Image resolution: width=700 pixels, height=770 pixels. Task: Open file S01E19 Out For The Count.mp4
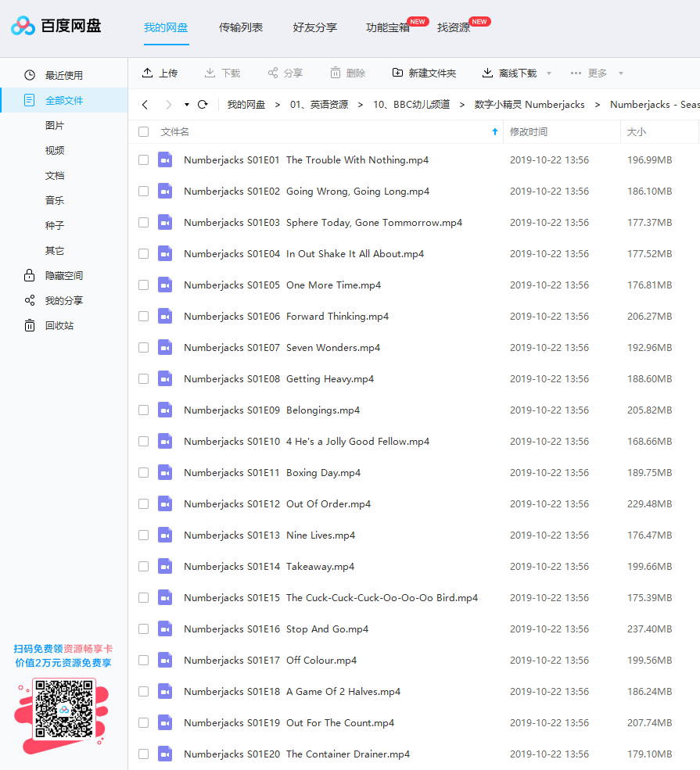click(289, 723)
